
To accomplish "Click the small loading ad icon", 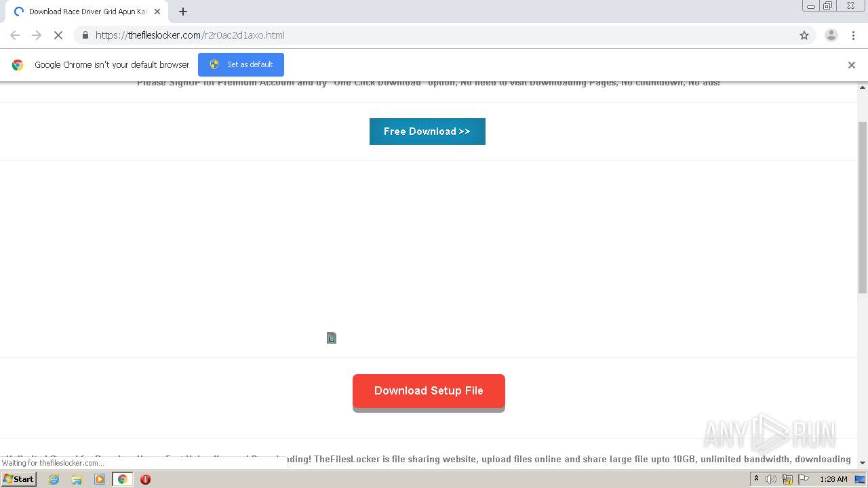I will (332, 338).
